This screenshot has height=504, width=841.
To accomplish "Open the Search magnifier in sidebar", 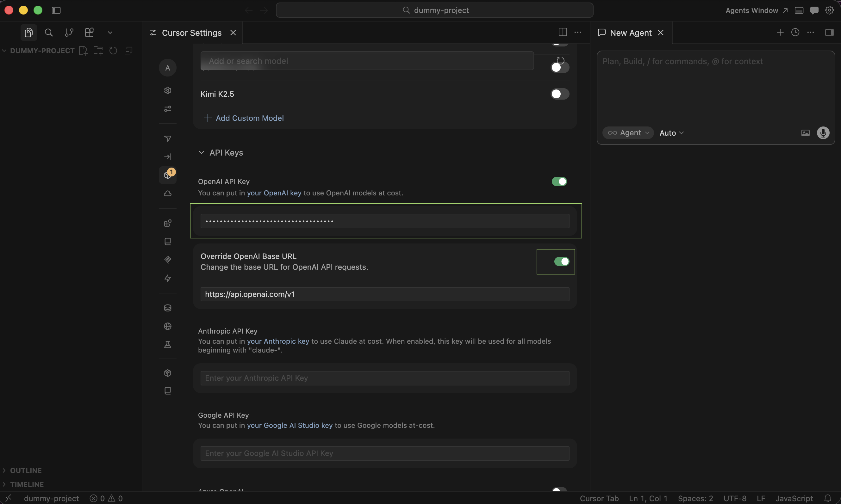I will (x=49, y=33).
